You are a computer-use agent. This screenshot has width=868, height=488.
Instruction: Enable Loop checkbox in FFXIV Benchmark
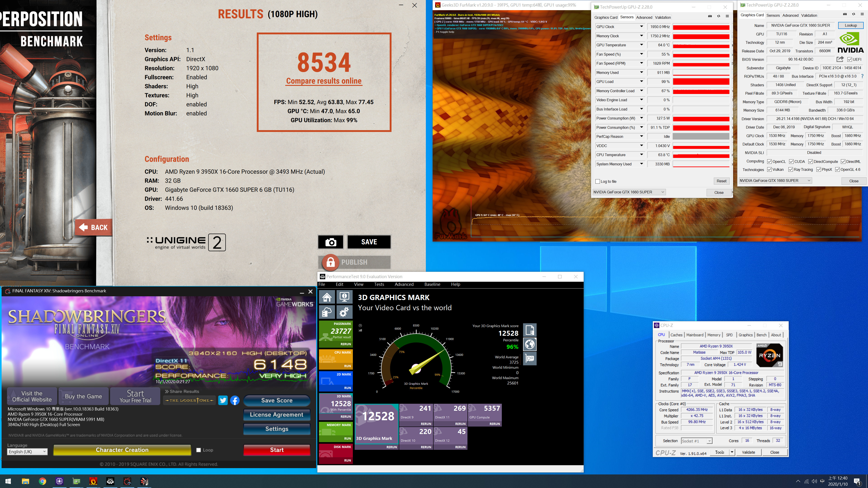pyautogui.click(x=198, y=450)
